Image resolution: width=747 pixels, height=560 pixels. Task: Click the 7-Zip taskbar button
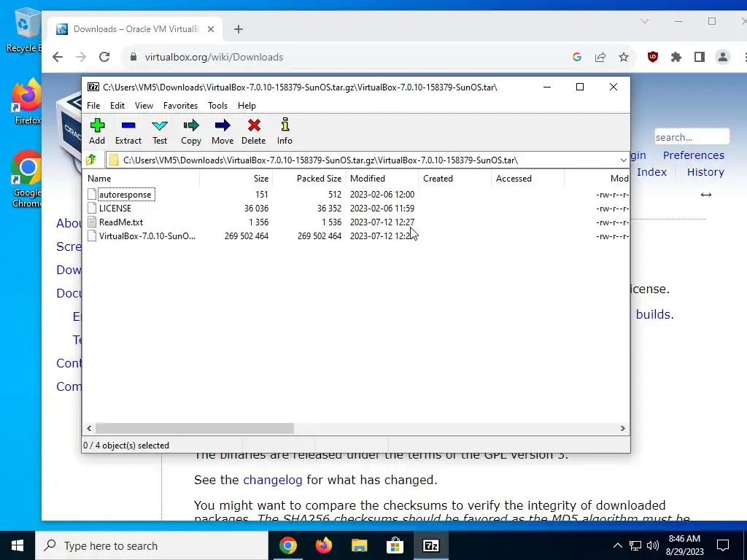coord(430,545)
